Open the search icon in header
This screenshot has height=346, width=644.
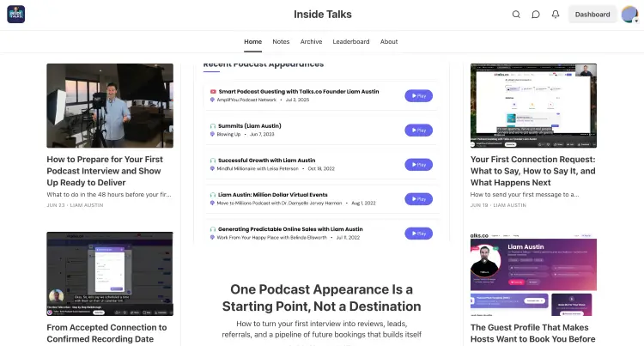(516, 15)
